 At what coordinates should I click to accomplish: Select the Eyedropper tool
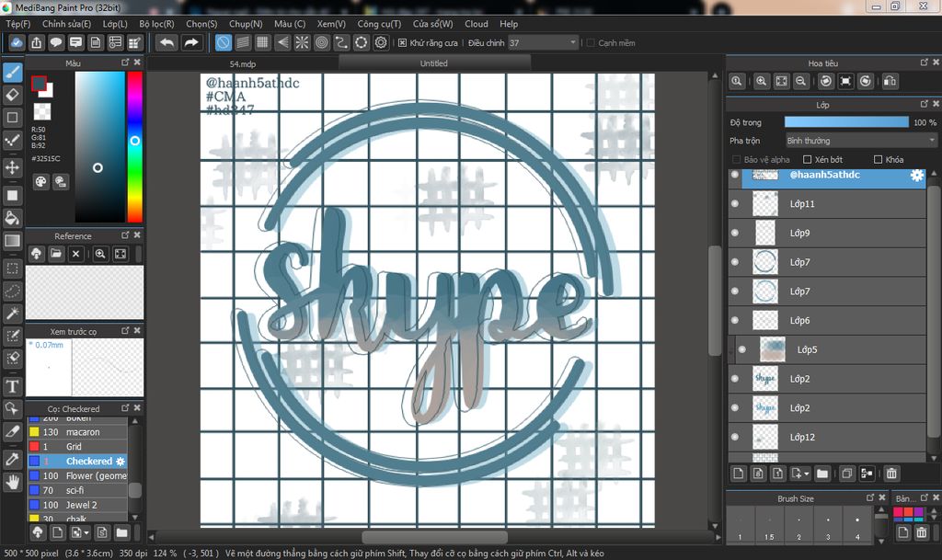pyautogui.click(x=13, y=460)
